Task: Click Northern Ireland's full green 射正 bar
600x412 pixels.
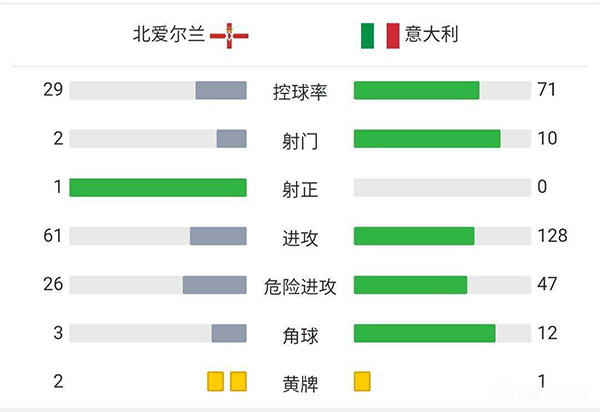Action: tap(158, 187)
